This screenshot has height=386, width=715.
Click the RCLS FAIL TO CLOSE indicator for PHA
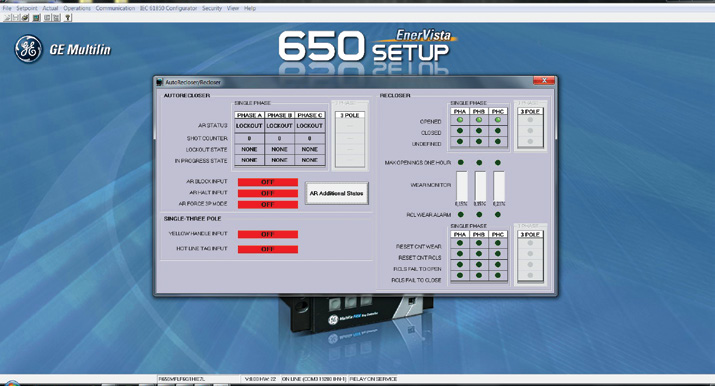[x=460, y=275]
